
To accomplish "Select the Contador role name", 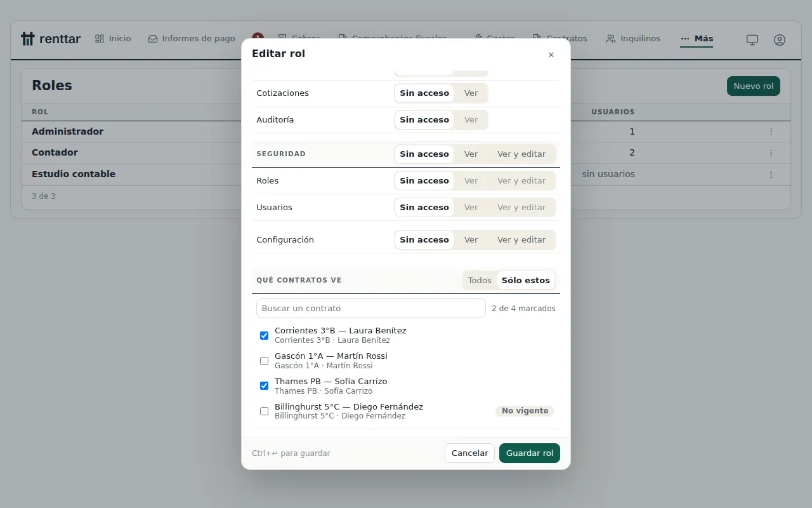I will pos(55,153).
